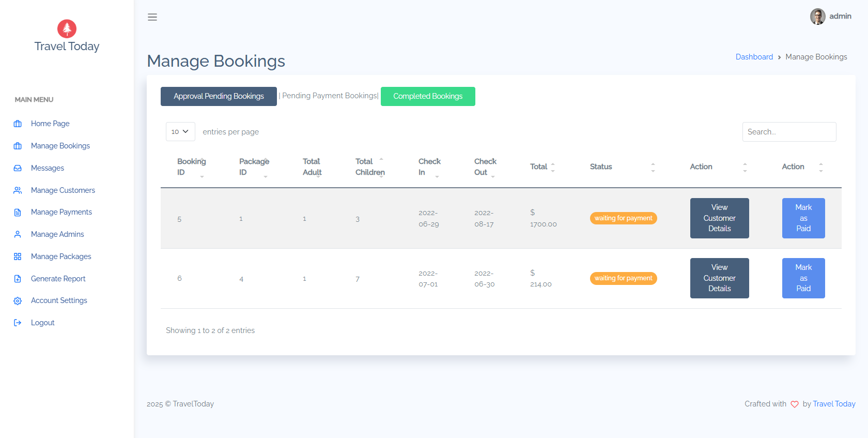868x438 pixels.
Task: Go to Home Page menu item
Action: point(50,124)
